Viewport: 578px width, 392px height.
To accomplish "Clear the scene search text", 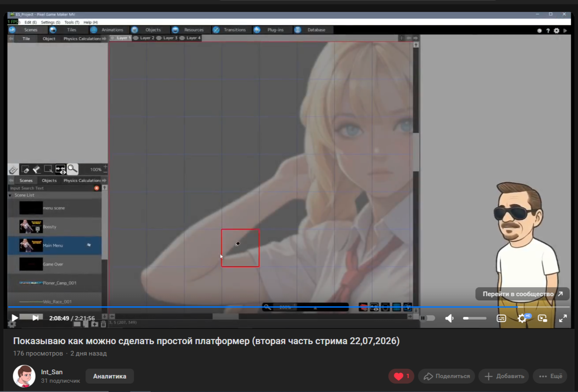I will [97, 188].
